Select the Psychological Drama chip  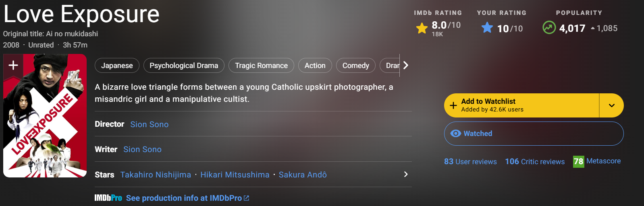184,66
